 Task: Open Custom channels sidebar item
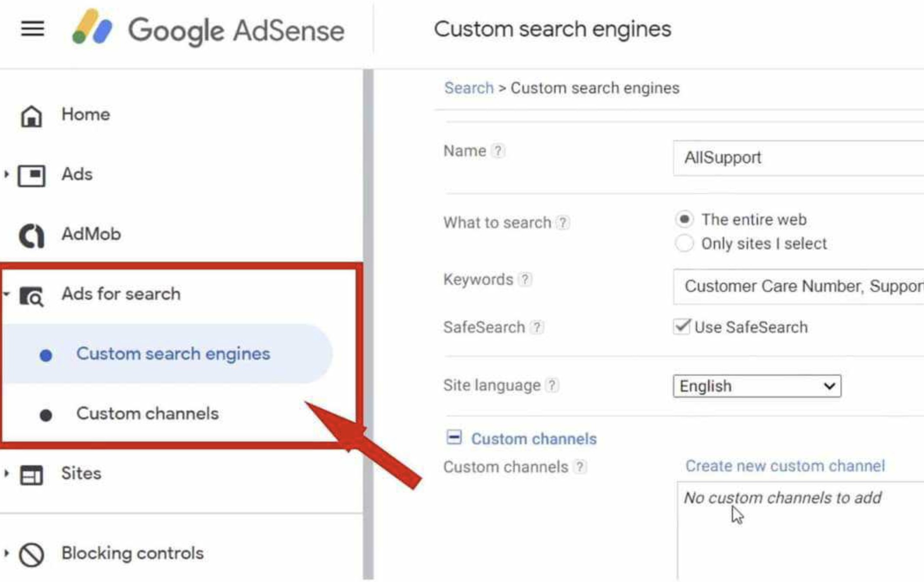(147, 414)
